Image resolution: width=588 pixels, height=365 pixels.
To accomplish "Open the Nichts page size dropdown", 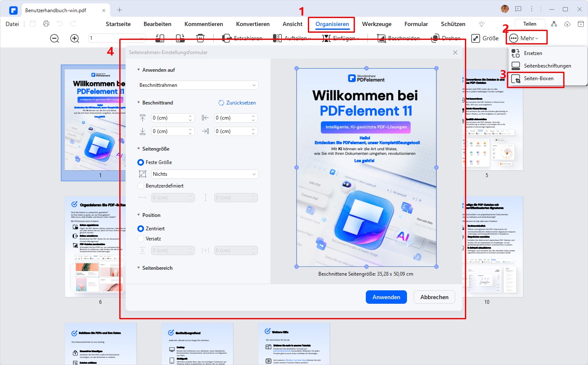I will [x=205, y=174].
